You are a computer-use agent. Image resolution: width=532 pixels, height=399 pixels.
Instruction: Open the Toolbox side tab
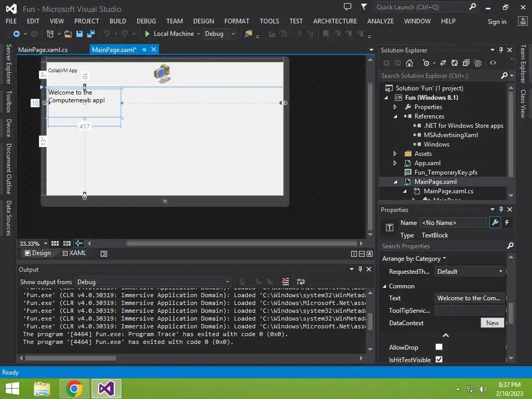click(x=9, y=102)
